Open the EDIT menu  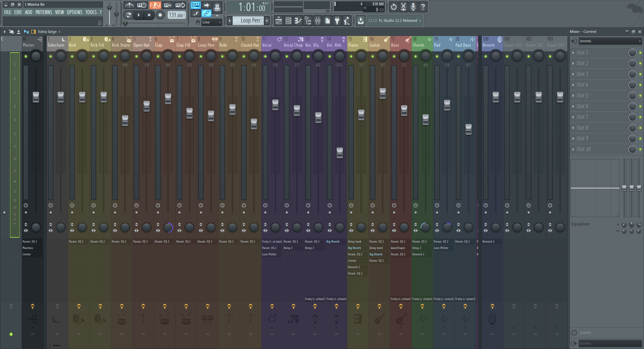18,12
